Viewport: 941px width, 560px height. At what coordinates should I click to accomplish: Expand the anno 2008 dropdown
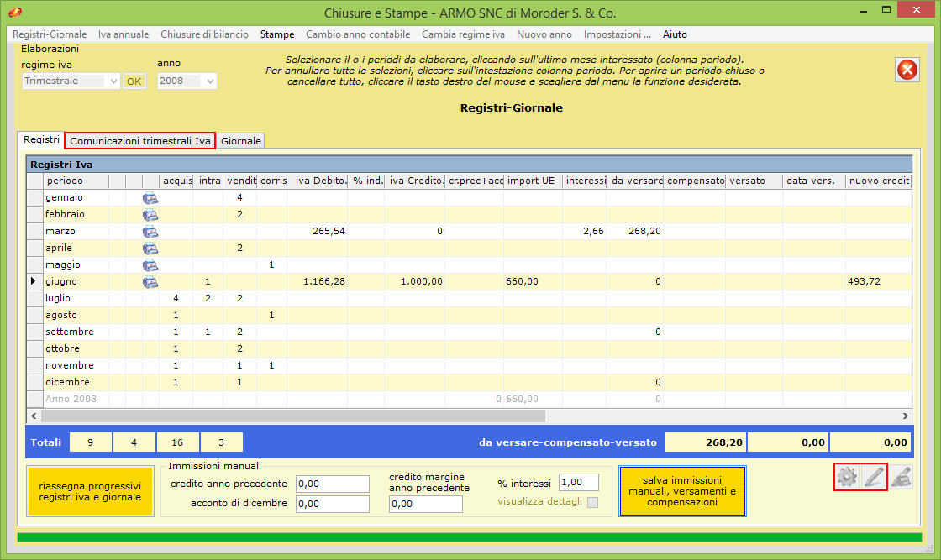(210, 81)
